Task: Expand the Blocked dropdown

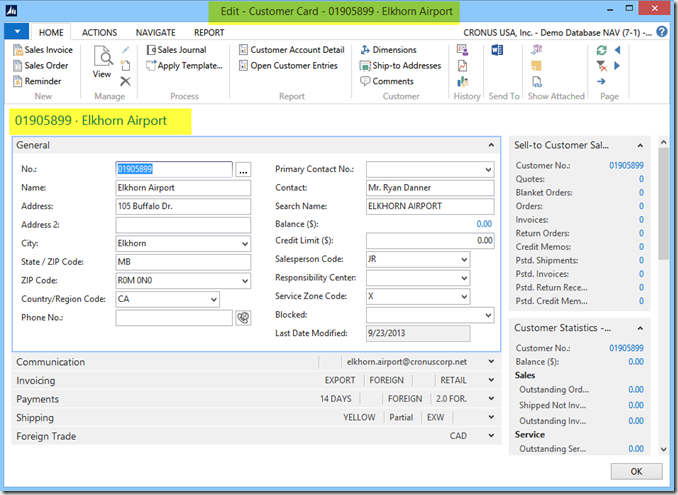Action: pyautogui.click(x=489, y=315)
